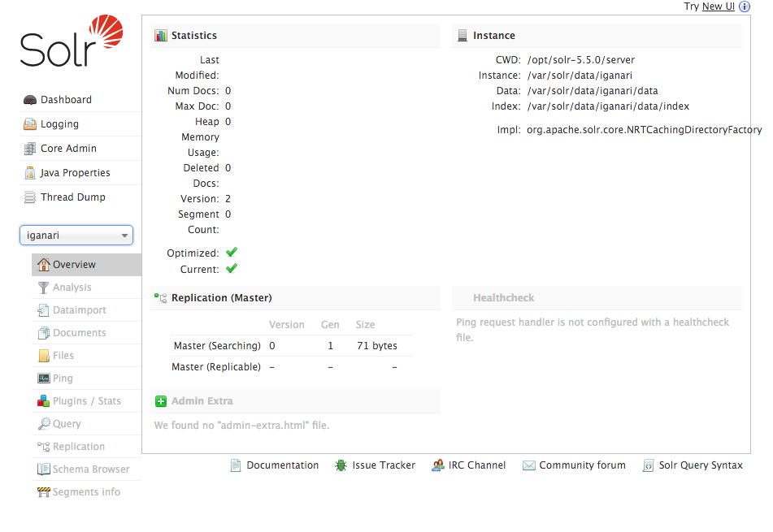773x532 pixels.
Task: Click the Query magnifier icon
Action: (45, 423)
